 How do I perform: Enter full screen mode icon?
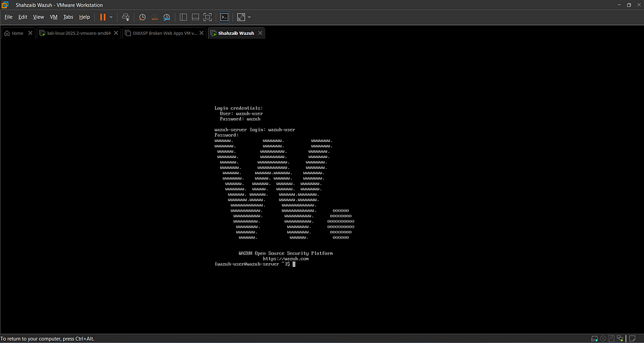[208, 17]
